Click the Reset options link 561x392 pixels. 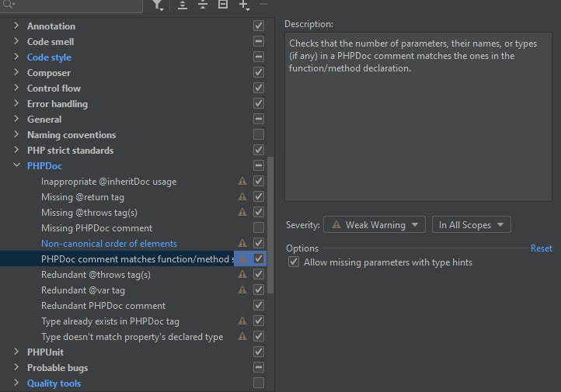pyautogui.click(x=542, y=248)
